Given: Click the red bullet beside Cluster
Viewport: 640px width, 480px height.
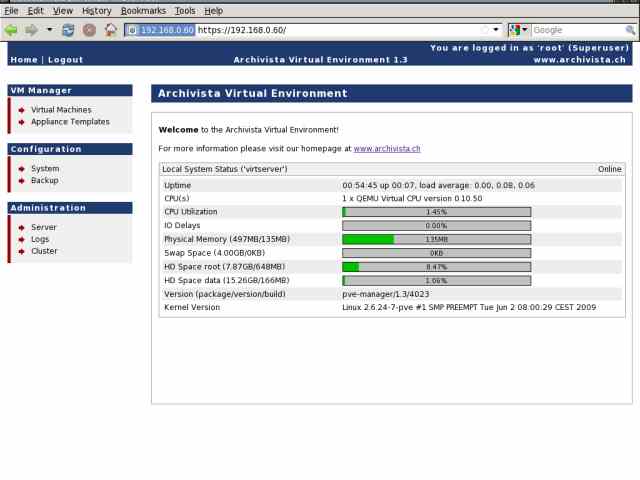Looking at the screenshot, I should (22, 251).
